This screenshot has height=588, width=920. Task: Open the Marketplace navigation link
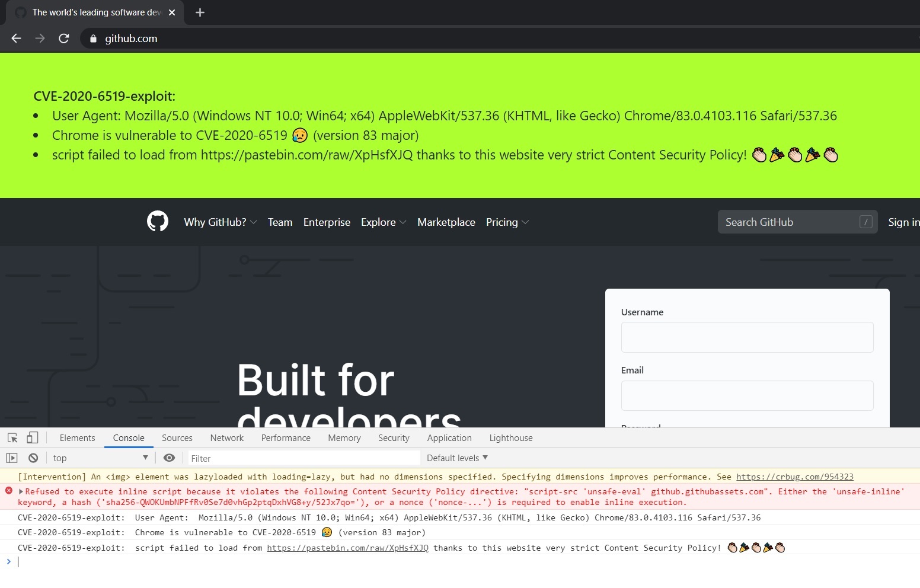click(x=446, y=222)
